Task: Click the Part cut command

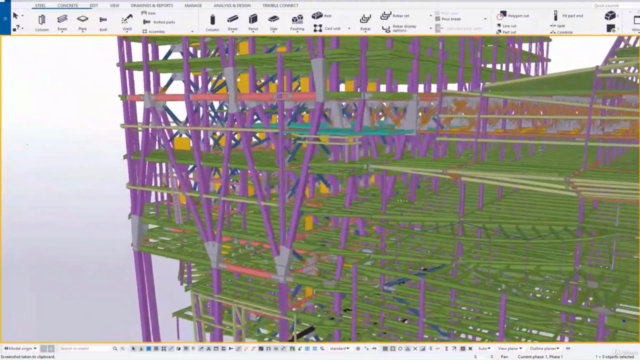Action: 507,32
